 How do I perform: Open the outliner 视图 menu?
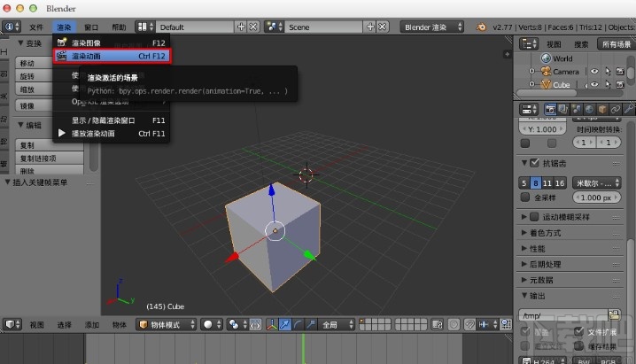(x=554, y=44)
